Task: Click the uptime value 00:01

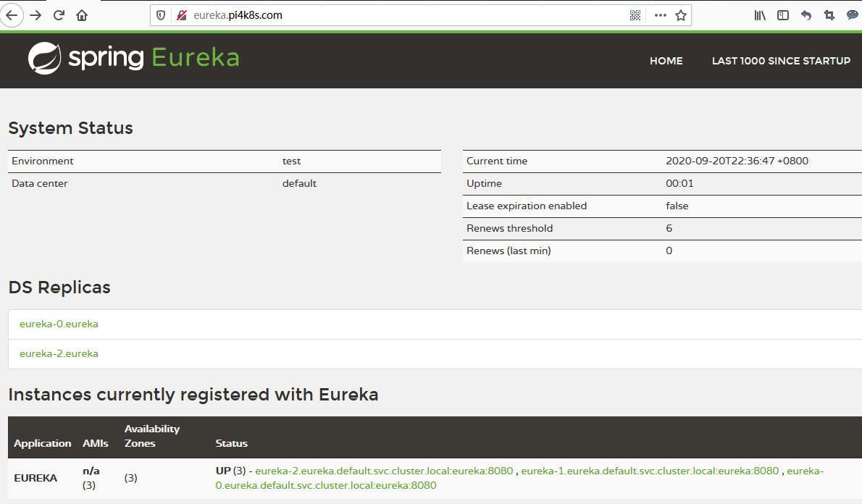Action: [679, 184]
